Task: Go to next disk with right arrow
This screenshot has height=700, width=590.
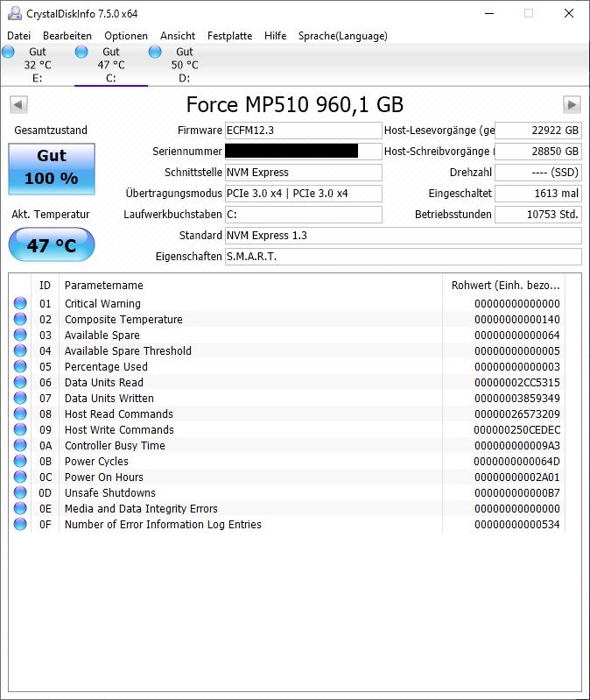Action: 572,105
